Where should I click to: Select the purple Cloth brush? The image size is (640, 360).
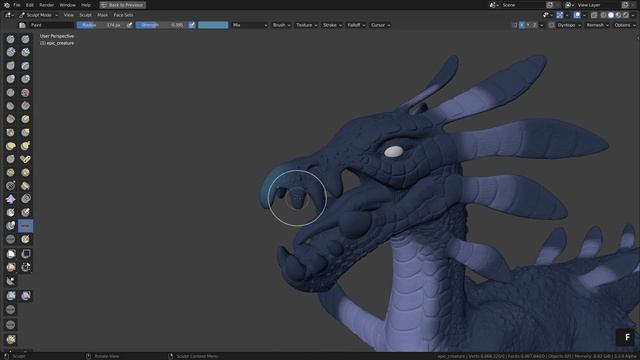pyautogui.click(x=11, y=199)
